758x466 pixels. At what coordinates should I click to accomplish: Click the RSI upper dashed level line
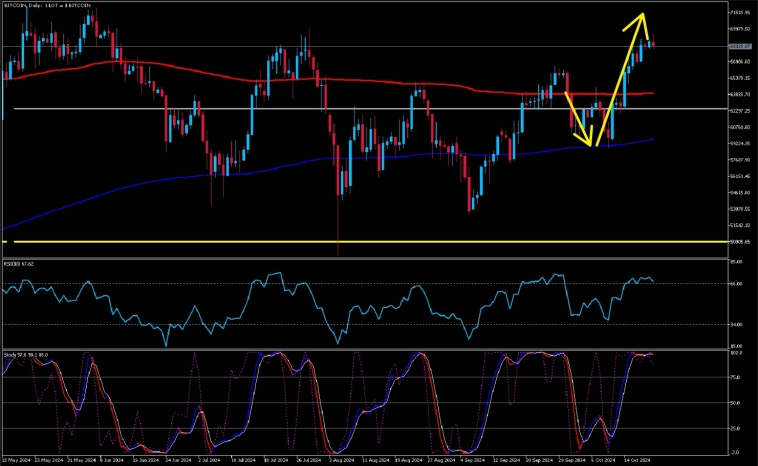tap(300, 283)
